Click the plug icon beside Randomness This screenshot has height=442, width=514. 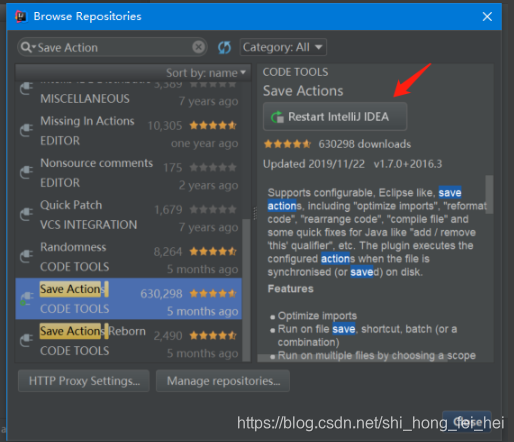click(x=26, y=256)
